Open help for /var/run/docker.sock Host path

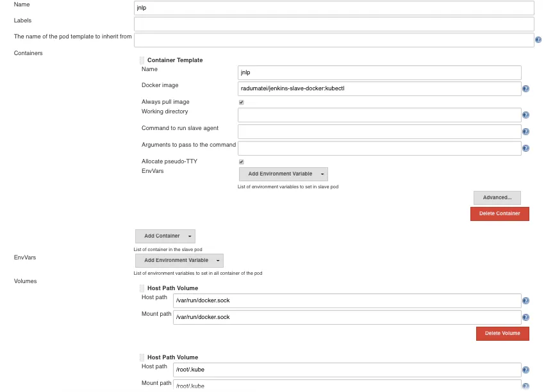[525, 301]
